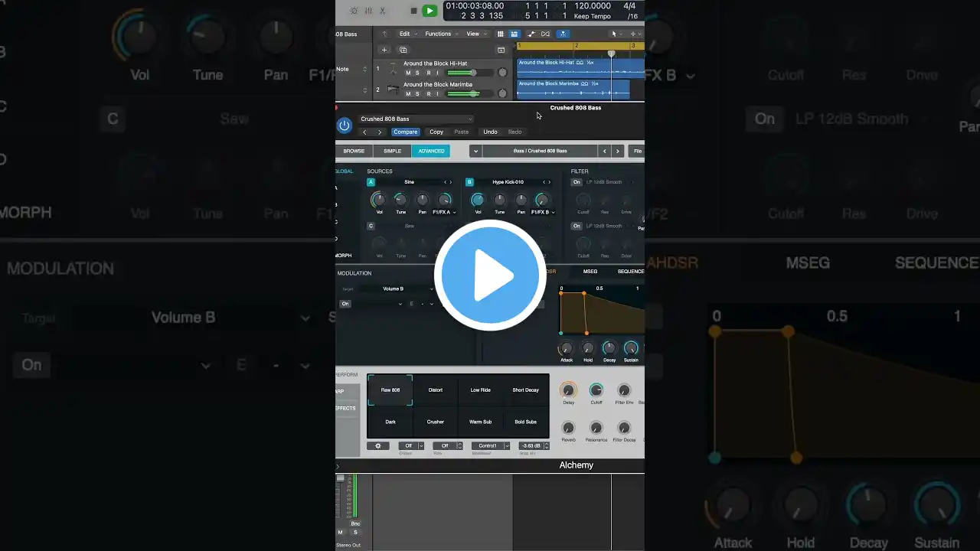980x551 pixels.
Task: Toggle first filter On button
Action: click(x=577, y=182)
